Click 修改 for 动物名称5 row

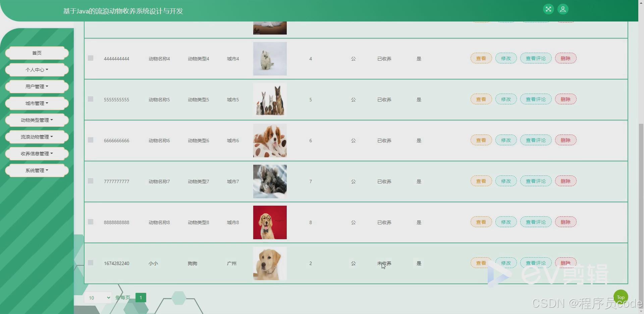tap(506, 99)
